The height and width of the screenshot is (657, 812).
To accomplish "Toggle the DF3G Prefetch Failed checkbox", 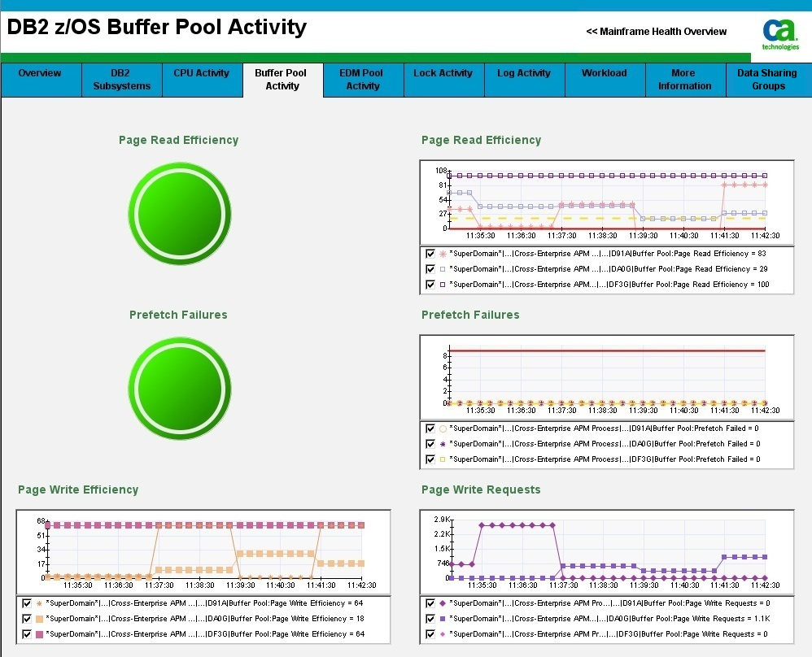I will pyautogui.click(x=430, y=459).
